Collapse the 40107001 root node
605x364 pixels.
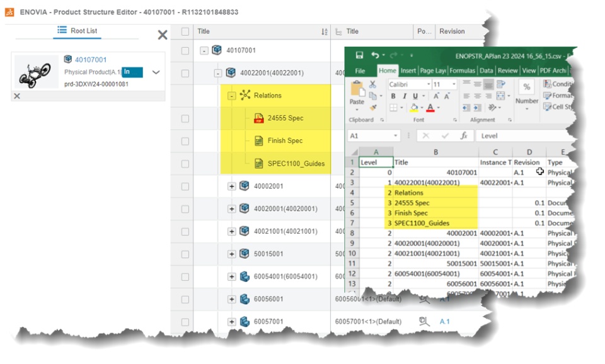(x=204, y=50)
